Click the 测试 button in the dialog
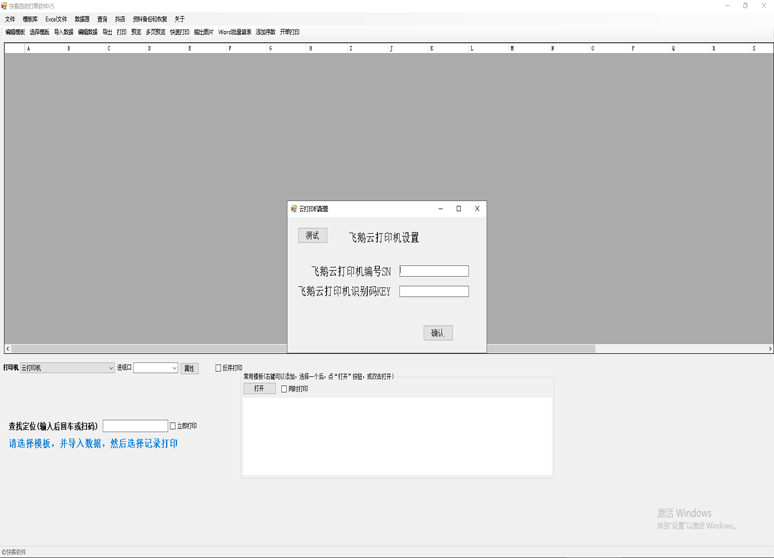 click(x=312, y=236)
